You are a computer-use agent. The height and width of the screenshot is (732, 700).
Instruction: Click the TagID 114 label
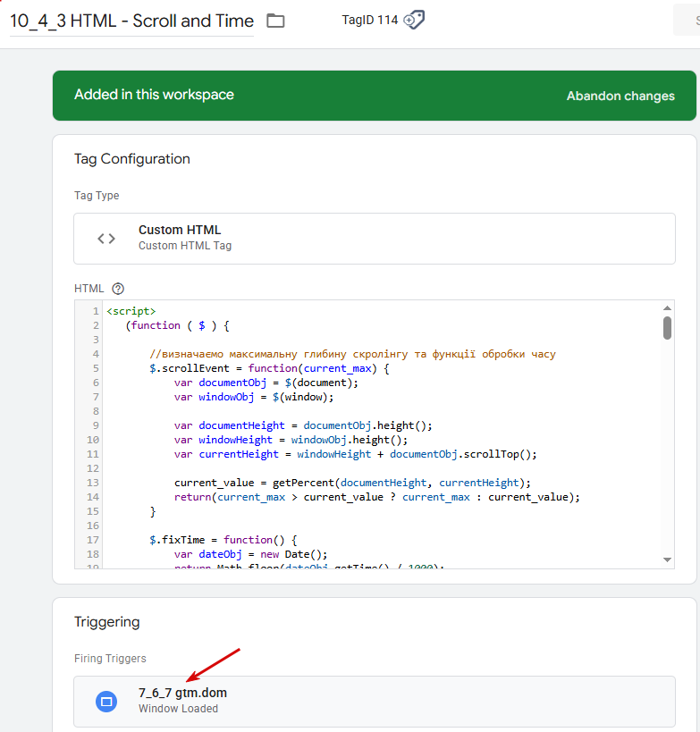pos(369,20)
